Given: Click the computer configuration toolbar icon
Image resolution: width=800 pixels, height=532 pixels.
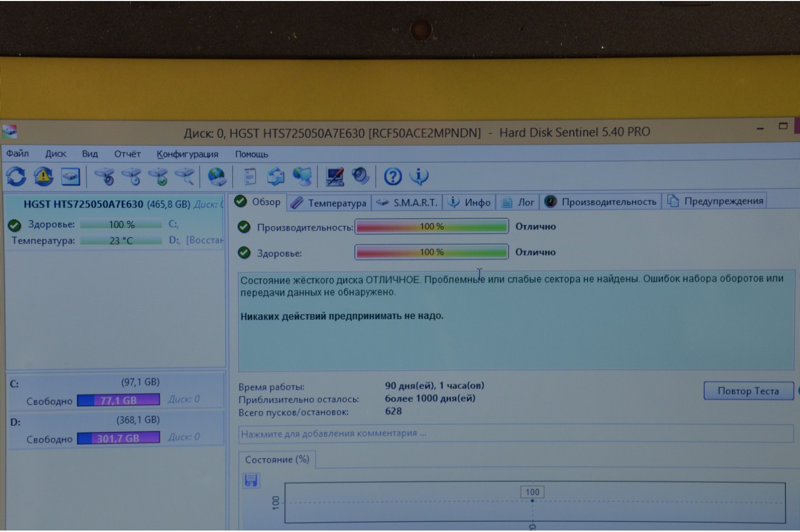Looking at the screenshot, I should 334,176.
